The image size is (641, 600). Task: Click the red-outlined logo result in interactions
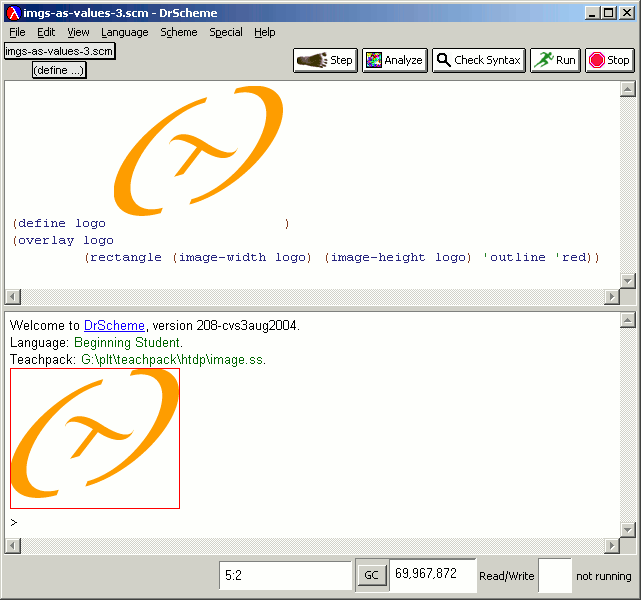pyautogui.click(x=95, y=438)
